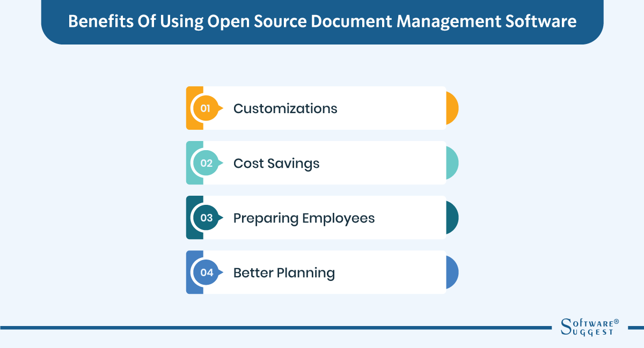The image size is (644, 348).
Task: Click the dark teal "03" circle badge
Action: (206, 217)
